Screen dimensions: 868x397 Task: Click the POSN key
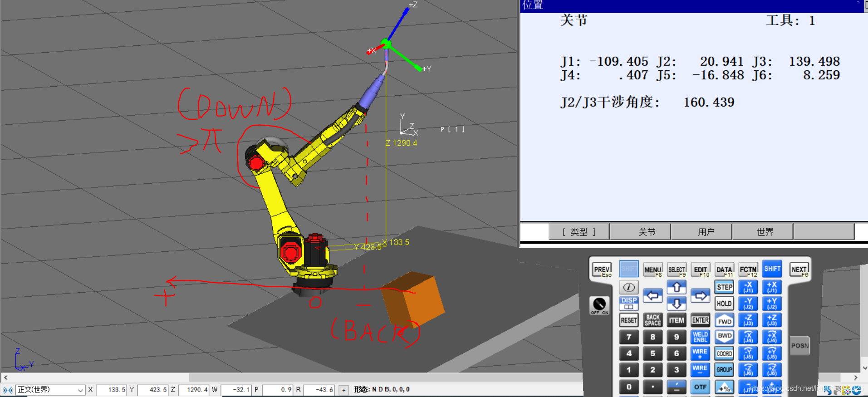[799, 345]
